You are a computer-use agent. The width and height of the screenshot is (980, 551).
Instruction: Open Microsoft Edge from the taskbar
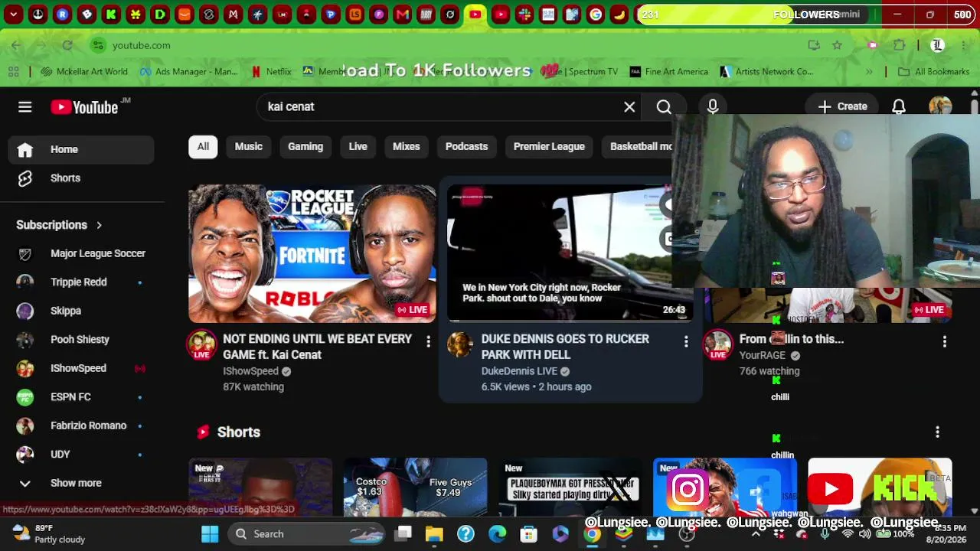pos(497,534)
